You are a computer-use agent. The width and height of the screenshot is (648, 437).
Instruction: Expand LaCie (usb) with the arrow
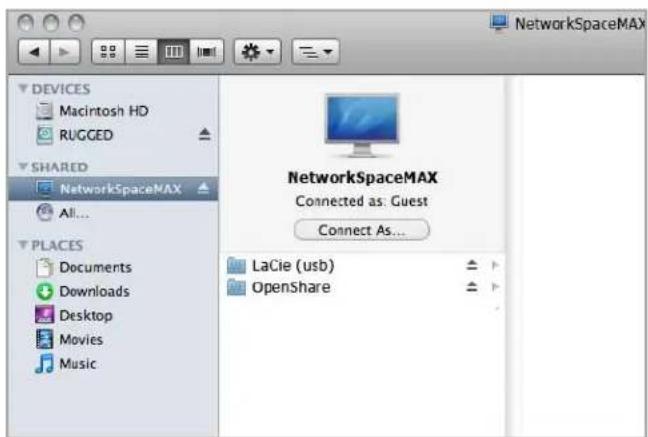(495, 265)
